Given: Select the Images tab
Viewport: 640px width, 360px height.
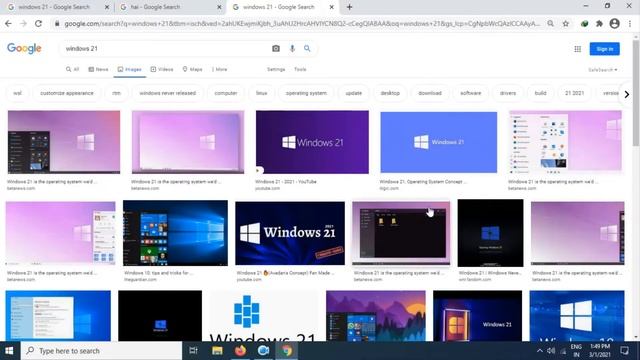Looking at the screenshot, I should [x=129, y=69].
